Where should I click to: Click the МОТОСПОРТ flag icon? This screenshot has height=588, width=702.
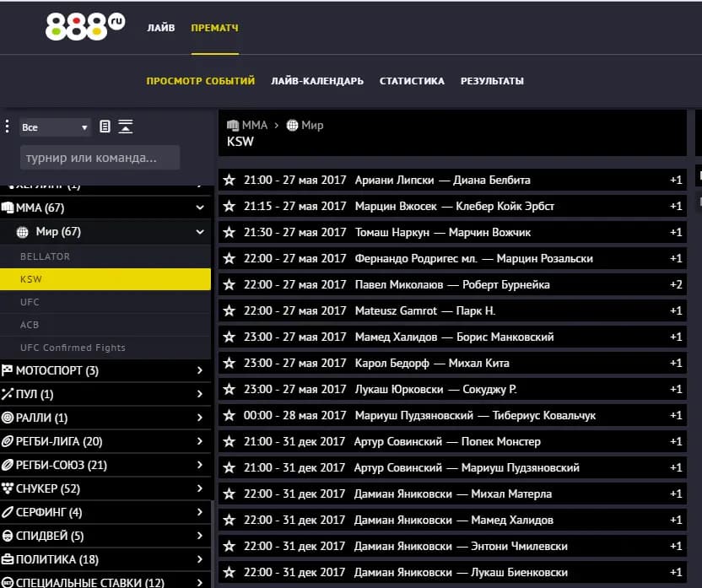pyautogui.click(x=7, y=370)
